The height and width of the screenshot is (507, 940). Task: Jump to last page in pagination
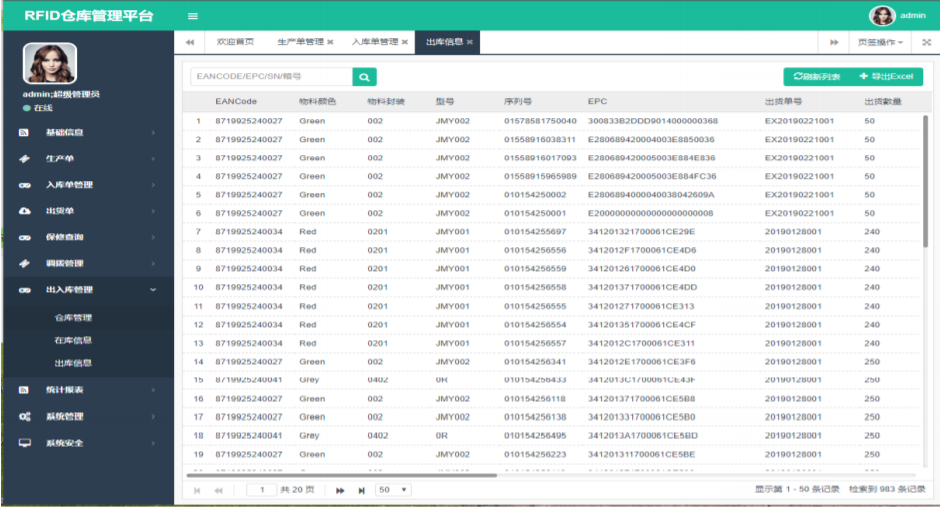tap(361, 490)
